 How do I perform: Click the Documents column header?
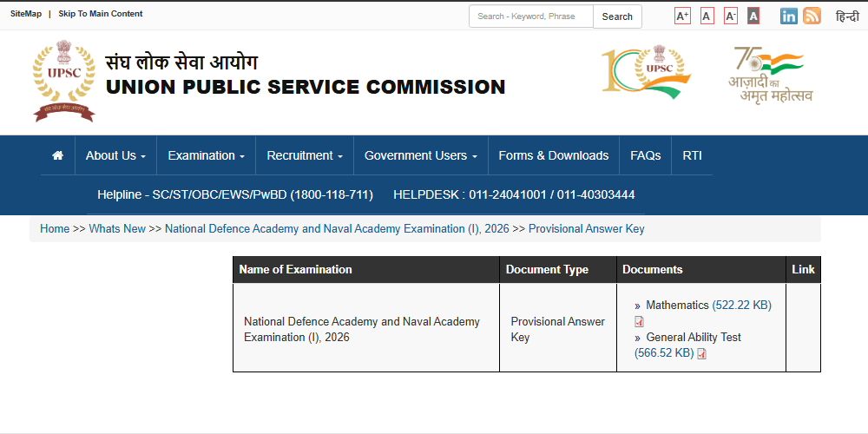point(701,270)
